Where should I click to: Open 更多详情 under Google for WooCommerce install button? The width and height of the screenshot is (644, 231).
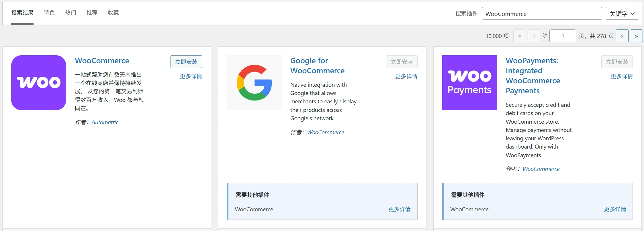(406, 76)
